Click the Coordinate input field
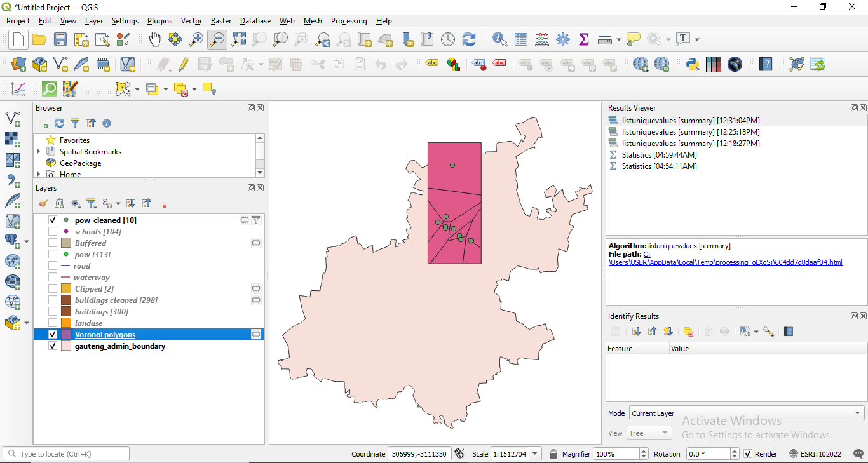 click(419, 454)
